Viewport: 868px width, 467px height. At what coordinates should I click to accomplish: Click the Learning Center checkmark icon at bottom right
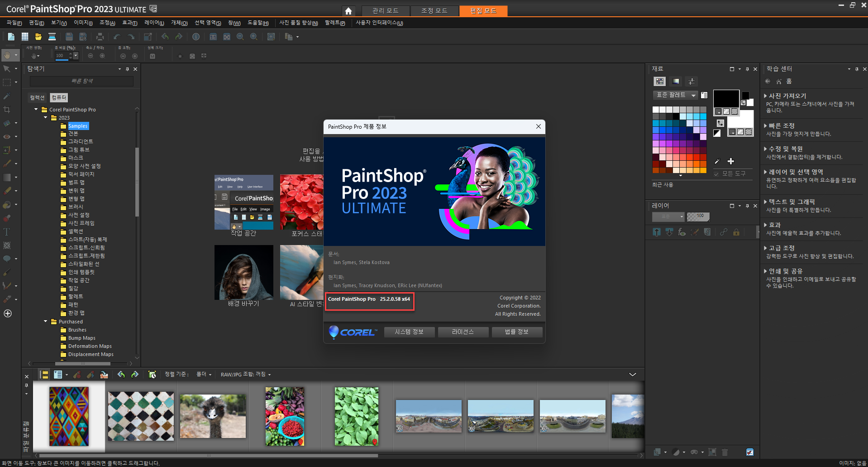pos(750,452)
